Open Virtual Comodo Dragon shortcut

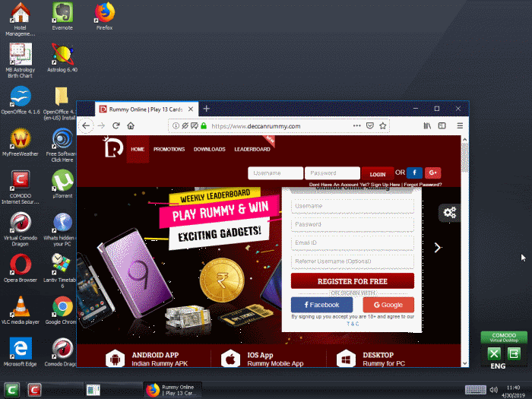click(21, 230)
